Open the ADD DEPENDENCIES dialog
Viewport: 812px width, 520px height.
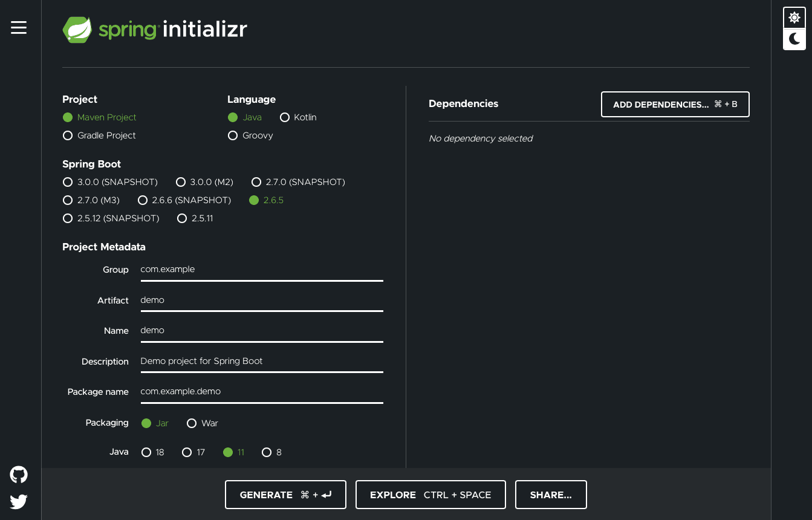[675, 104]
